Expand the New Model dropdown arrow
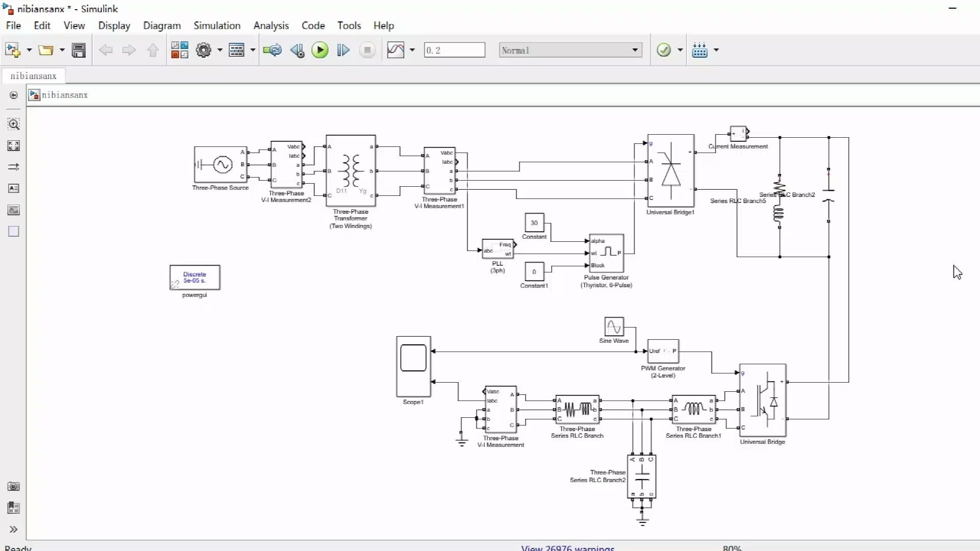 (29, 50)
